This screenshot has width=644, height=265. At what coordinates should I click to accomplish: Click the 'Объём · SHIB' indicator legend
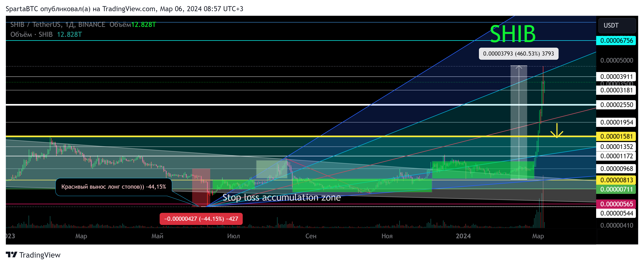(31, 34)
